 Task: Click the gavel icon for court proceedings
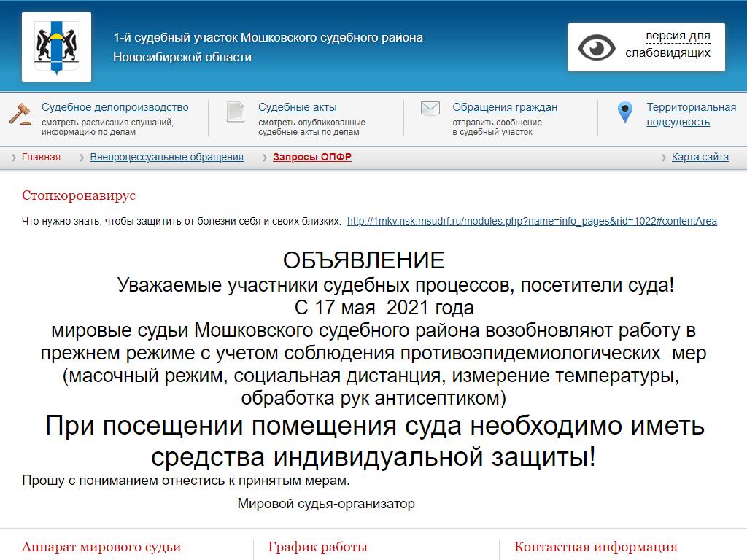20,113
